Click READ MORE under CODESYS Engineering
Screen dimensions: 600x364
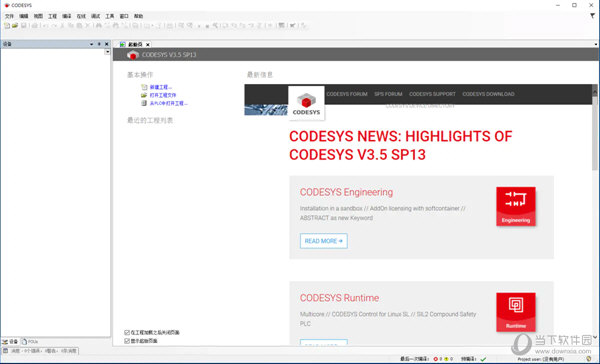324,241
